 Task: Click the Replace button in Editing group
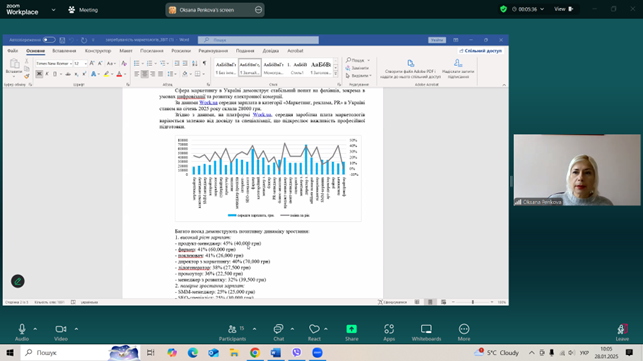(357, 68)
